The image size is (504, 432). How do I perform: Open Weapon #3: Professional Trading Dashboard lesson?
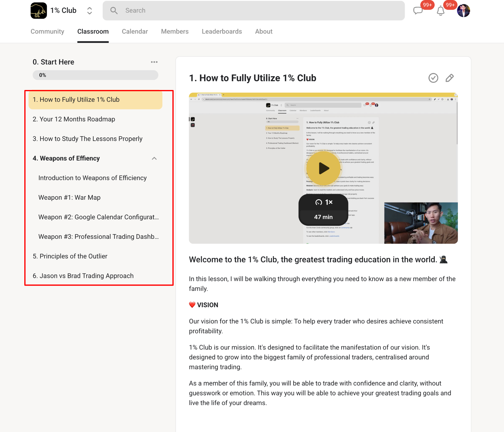pos(98,237)
